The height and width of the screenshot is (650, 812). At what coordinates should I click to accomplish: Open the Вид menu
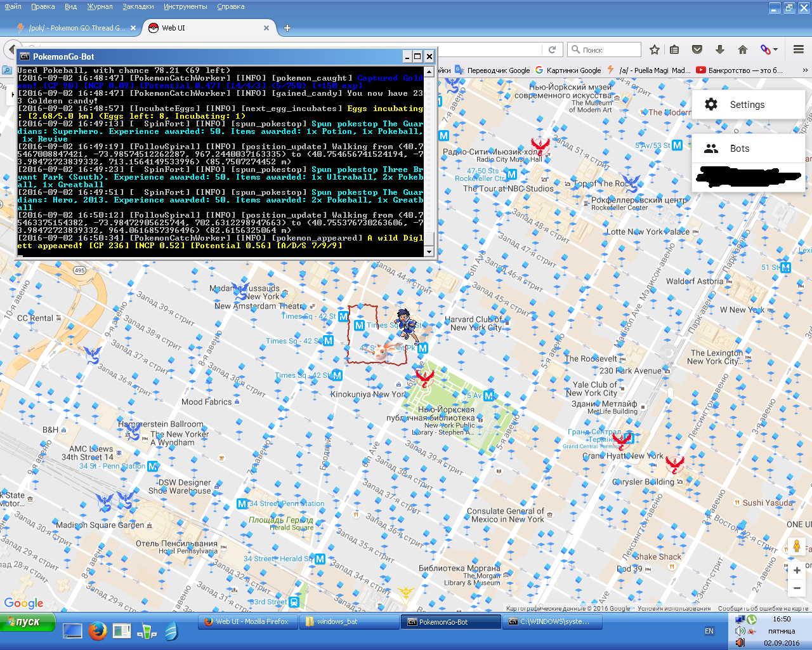[x=70, y=6]
